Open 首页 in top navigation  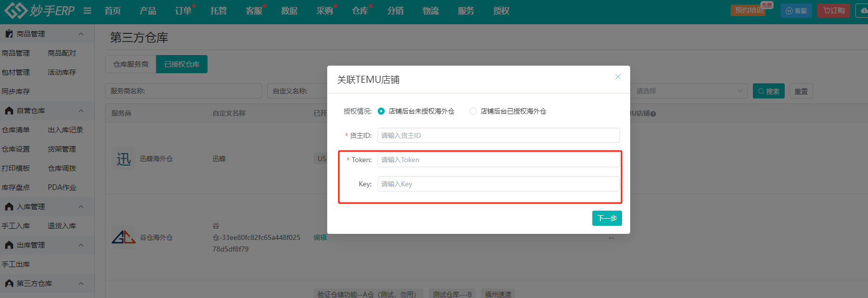(x=113, y=11)
